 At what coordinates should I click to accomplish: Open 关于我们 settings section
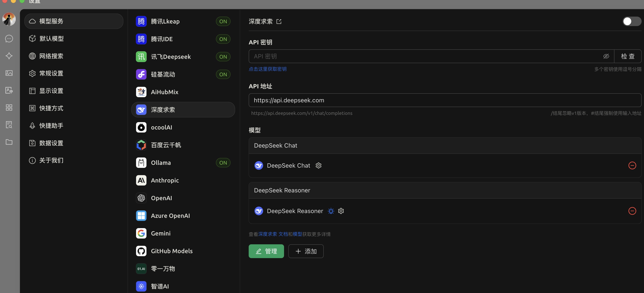(74, 160)
